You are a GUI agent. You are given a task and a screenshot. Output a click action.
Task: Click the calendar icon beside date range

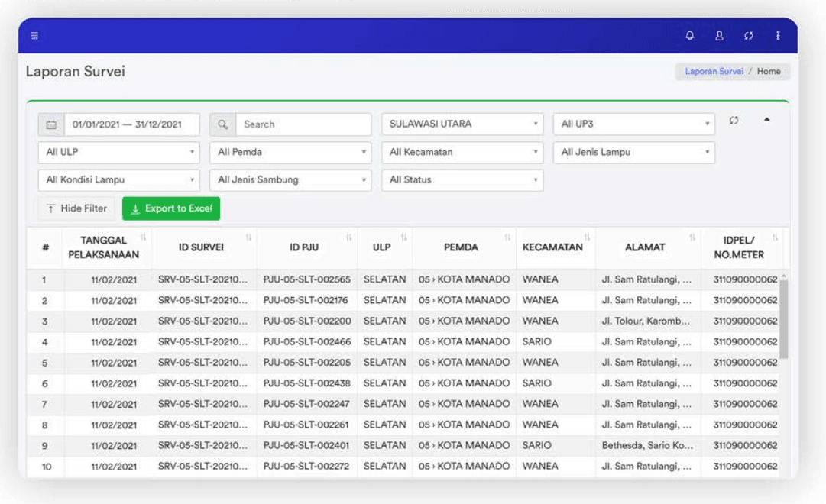tap(51, 124)
